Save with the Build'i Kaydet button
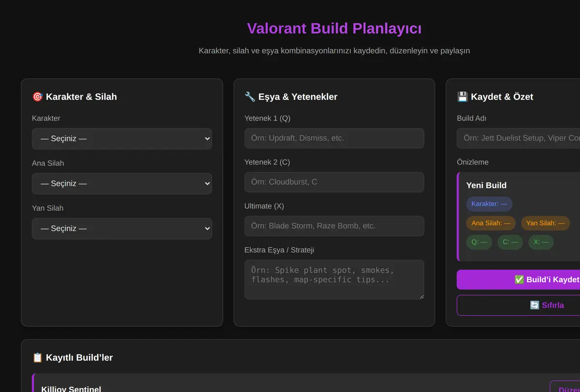Image resolution: width=580 pixels, height=392 pixels. point(518,280)
